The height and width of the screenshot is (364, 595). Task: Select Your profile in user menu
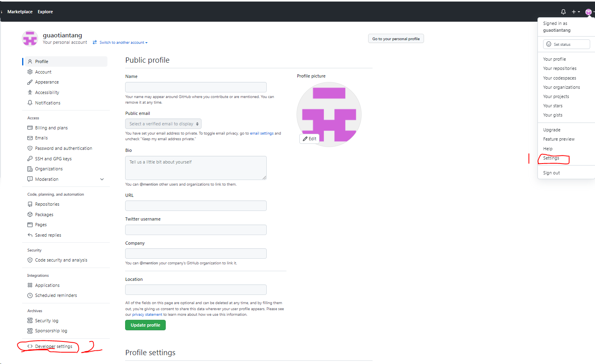click(x=554, y=59)
